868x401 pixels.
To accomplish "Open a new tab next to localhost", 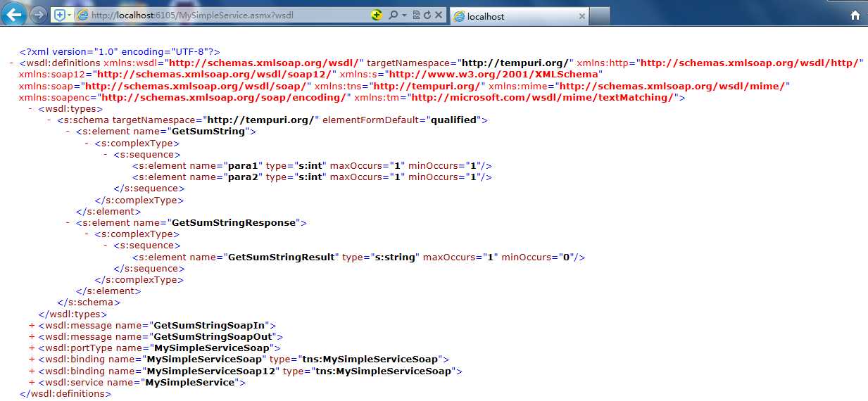I will coord(600,16).
